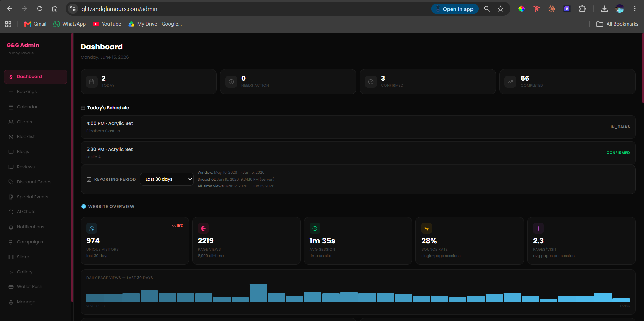Click the Pages/Visit chart icon
The height and width of the screenshot is (321, 644).
[538, 229]
